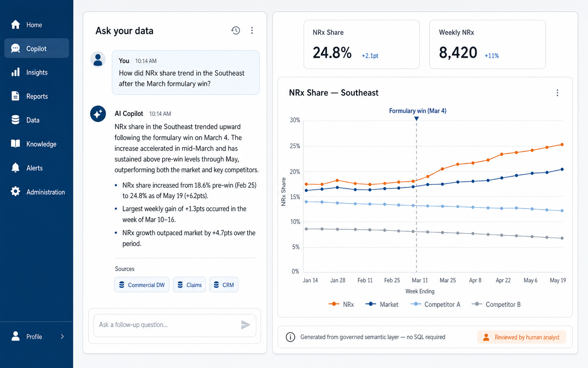This screenshot has height=368, width=588.
Task: Click the Formulary win (Mar 4) label
Action: [x=417, y=111]
